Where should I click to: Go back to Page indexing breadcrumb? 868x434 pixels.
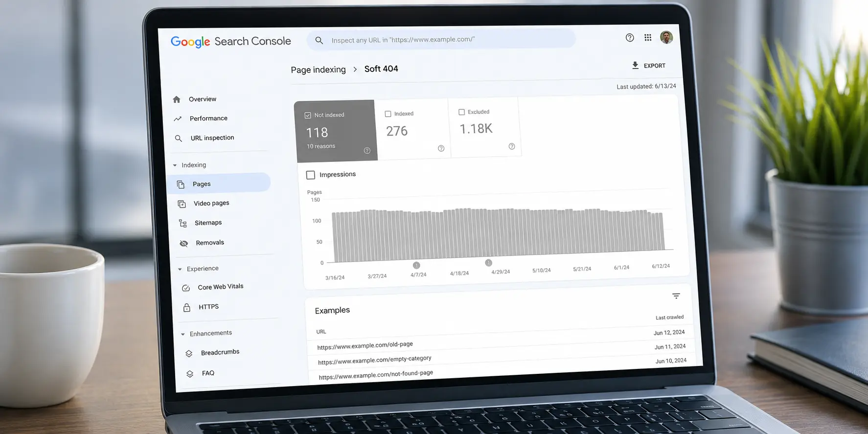318,69
